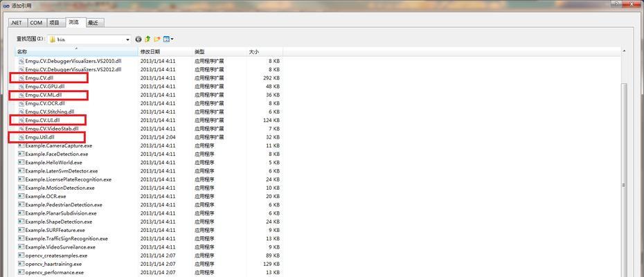This screenshot has width=644, height=277.
Task: Select opencv_createsamples.exe
Action: [56, 256]
